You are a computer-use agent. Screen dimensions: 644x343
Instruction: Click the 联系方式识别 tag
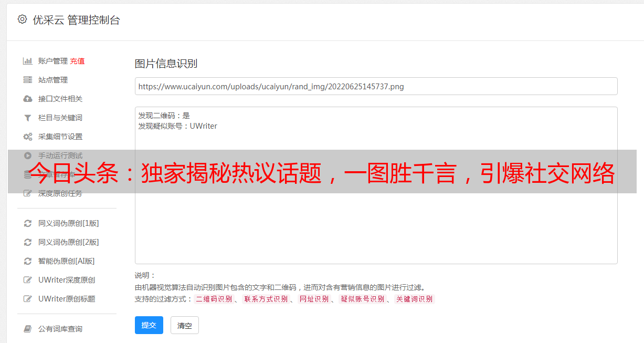[266, 299]
